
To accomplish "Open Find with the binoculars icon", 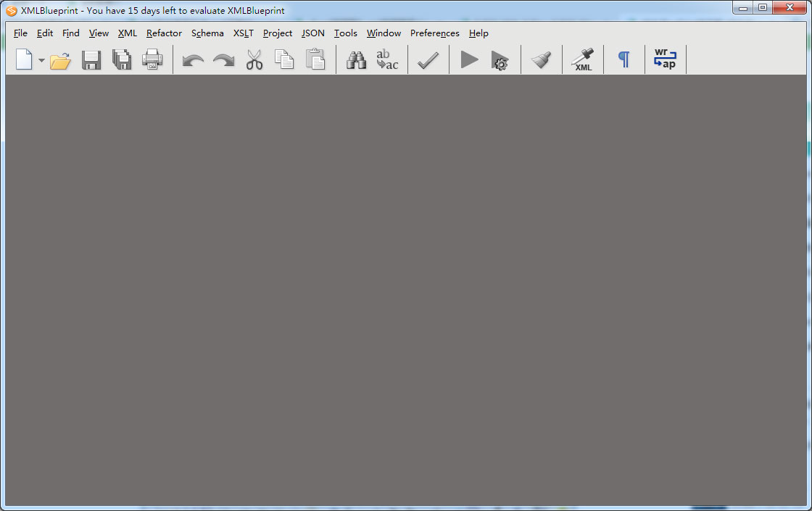I will click(x=356, y=60).
